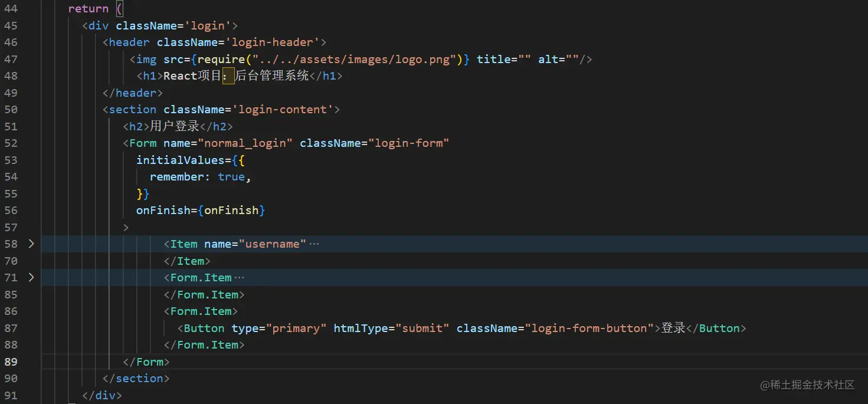Viewport: 868px width, 404px height.
Task: Click the closing </Form.Item> tag on line 85
Action: pos(204,294)
